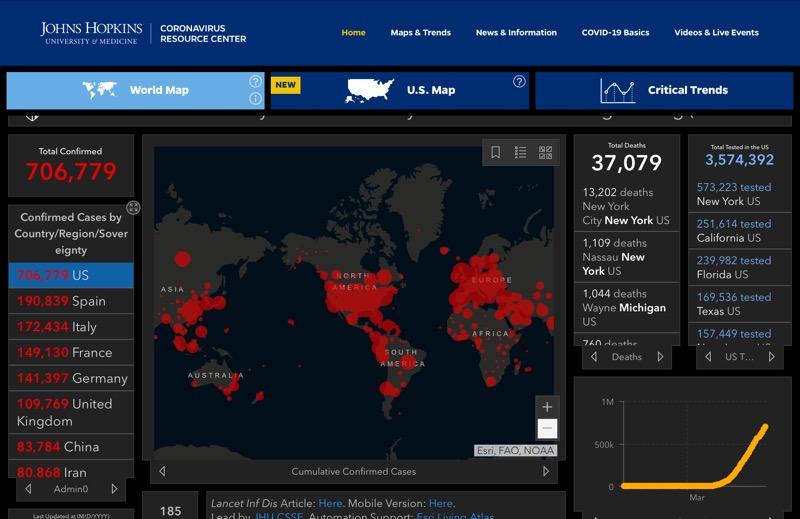Screen dimensions: 800x519
Task: Zoom in on the world map
Action: (547, 407)
